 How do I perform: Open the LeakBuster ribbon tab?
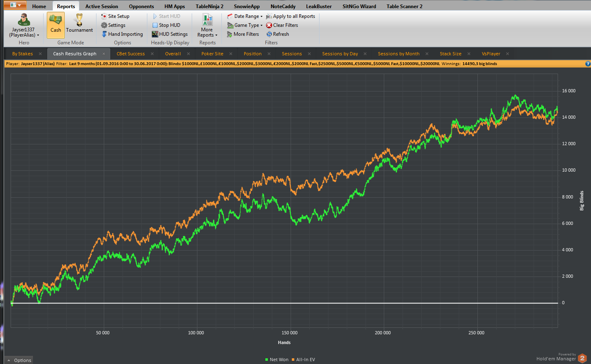pos(318,6)
